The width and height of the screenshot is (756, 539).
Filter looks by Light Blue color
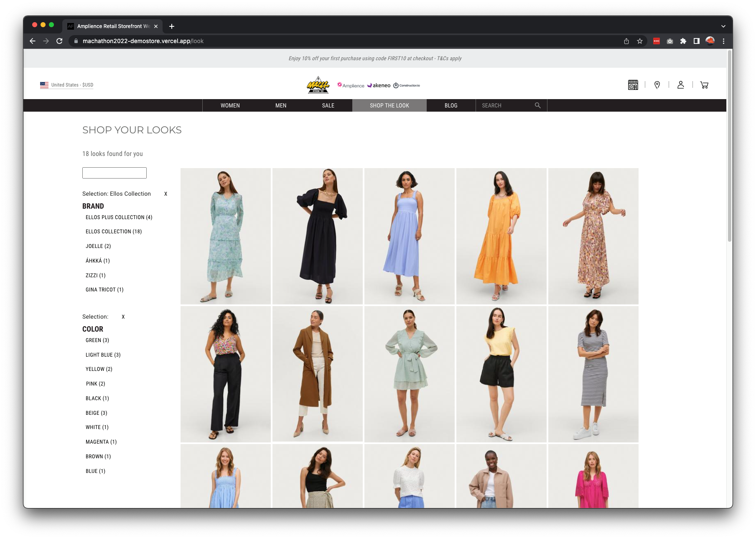pos(103,355)
